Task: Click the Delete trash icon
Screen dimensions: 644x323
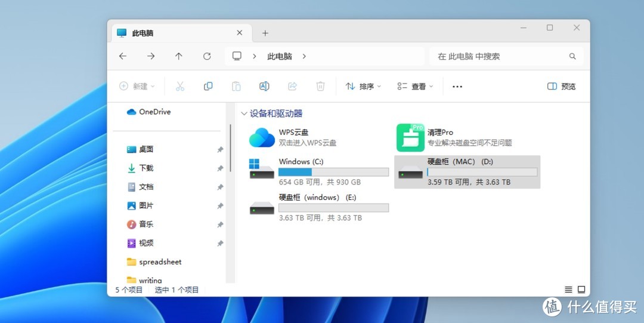Action: click(320, 87)
